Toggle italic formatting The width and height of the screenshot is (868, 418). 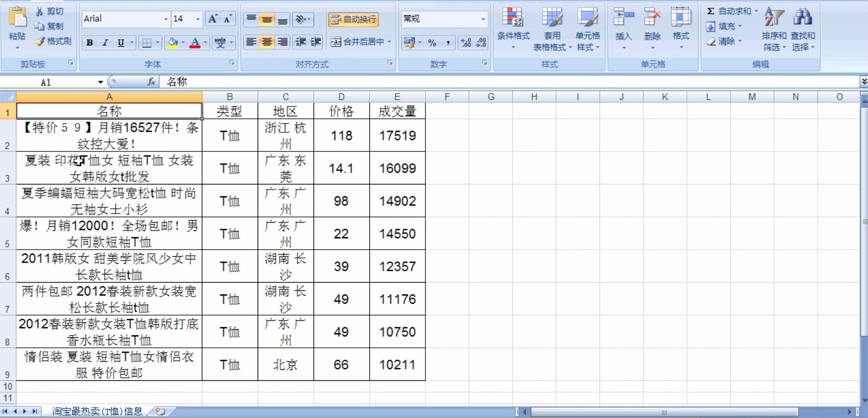105,43
